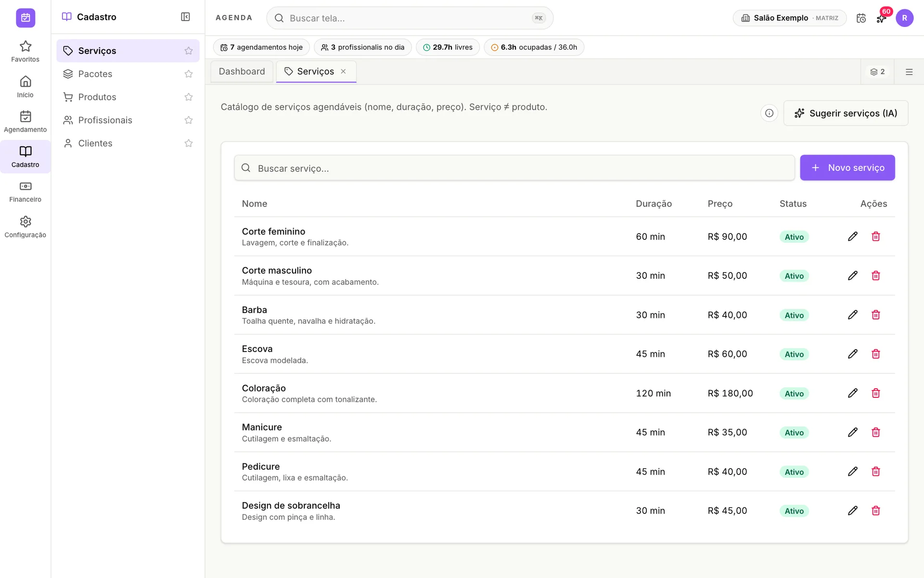Open notifications with 60 badge
This screenshot has height=578, width=924.
point(881,18)
